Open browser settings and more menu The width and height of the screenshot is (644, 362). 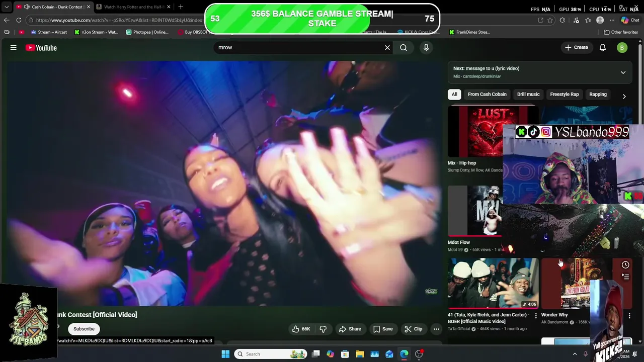coord(612,20)
